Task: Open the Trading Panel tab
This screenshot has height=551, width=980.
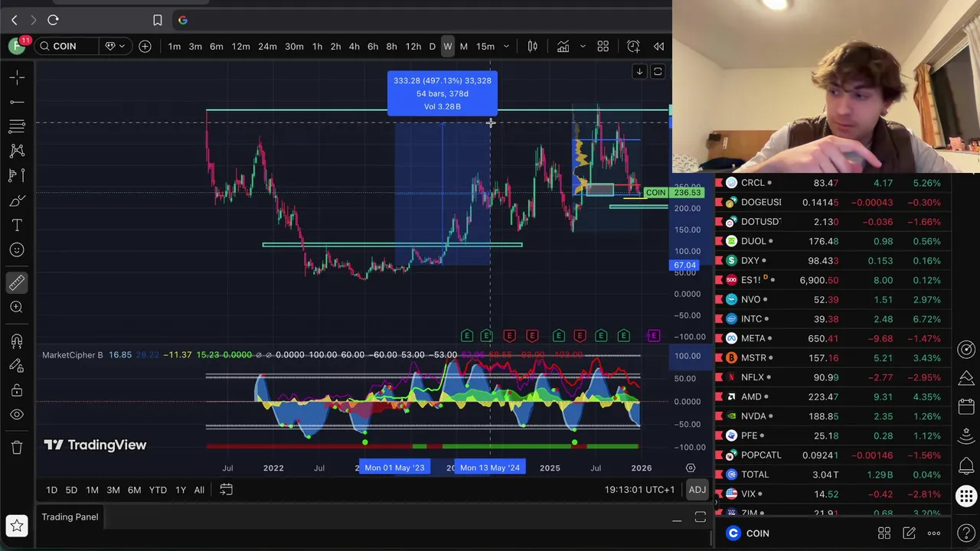Action: tap(70, 517)
